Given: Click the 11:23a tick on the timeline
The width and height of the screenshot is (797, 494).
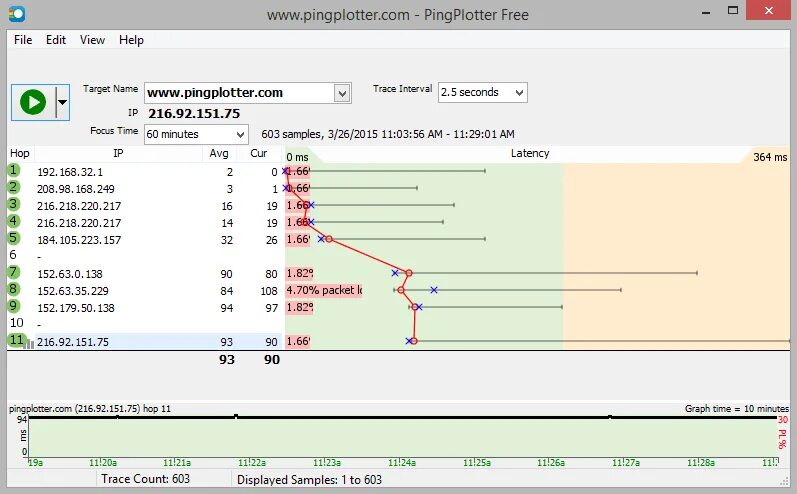Looking at the screenshot, I should tap(327, 462).
